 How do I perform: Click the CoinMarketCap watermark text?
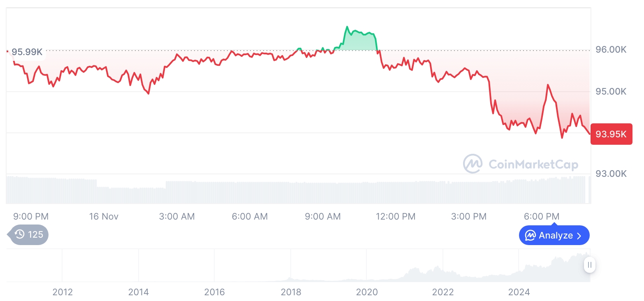(533, 164)
